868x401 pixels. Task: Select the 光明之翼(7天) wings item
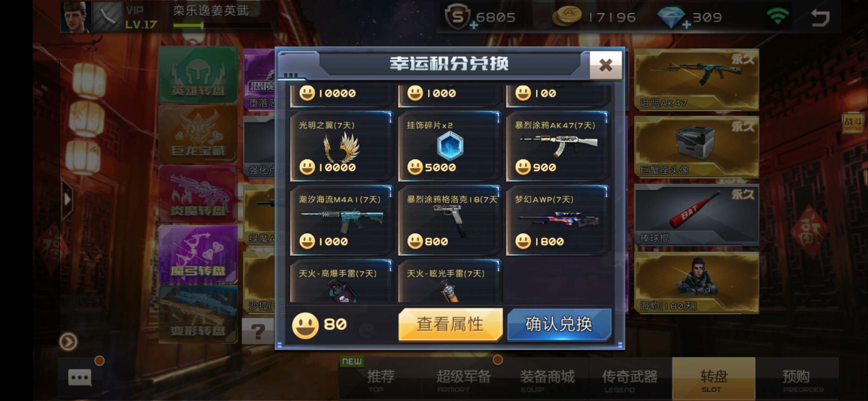coord(342,146)
